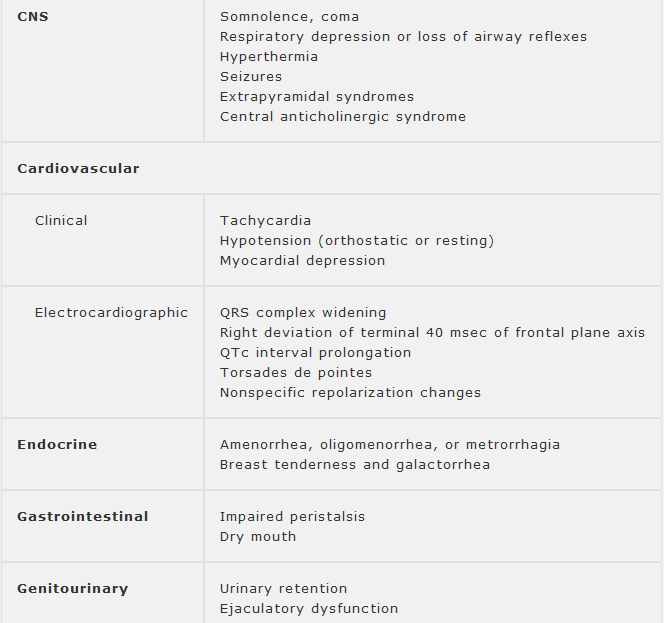Select 'Extrapyramidal syndromes' line

(317, 97)
